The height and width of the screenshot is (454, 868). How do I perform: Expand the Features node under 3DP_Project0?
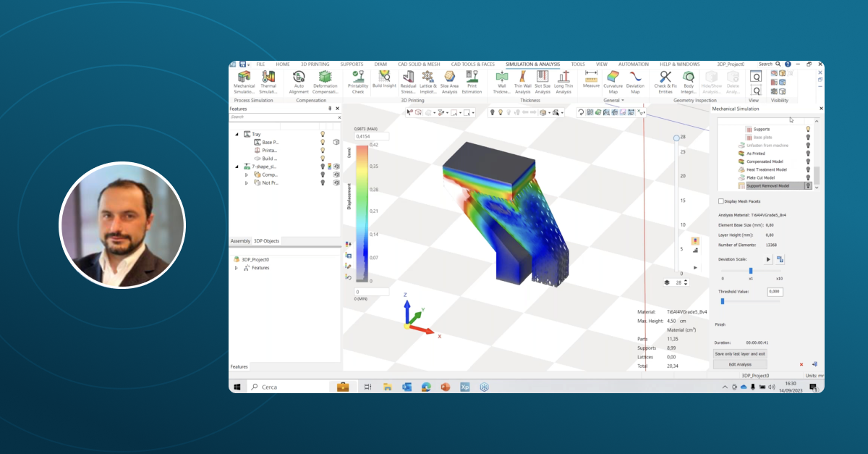pyautogui.click(x=237, y=268)
